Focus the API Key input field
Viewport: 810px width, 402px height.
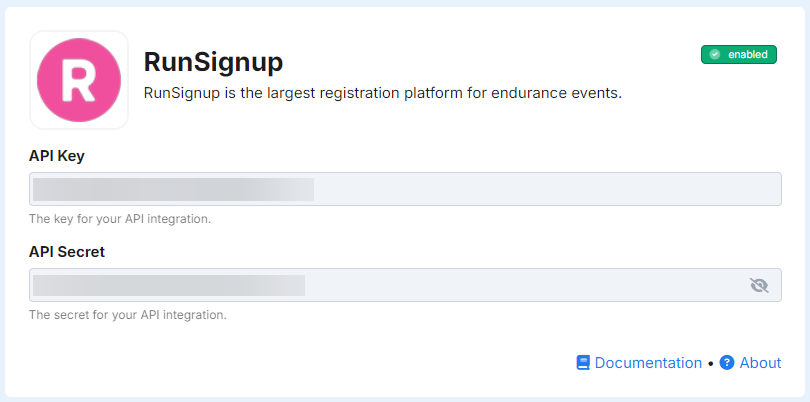tap(540, 189)
